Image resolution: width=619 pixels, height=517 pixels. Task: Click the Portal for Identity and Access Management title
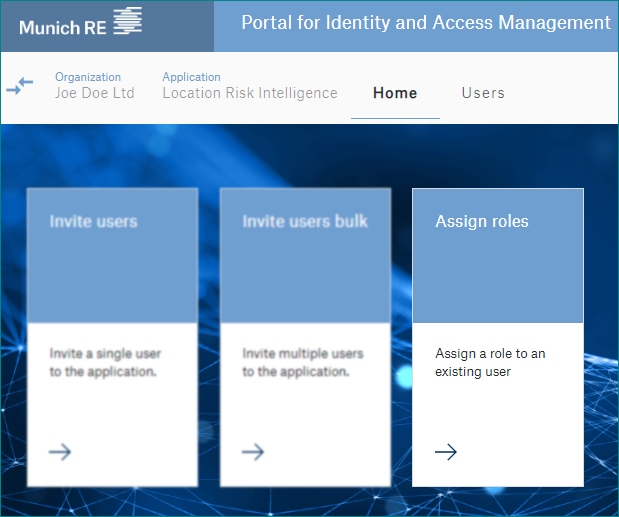pyautogui.click(x=426, y=22)
